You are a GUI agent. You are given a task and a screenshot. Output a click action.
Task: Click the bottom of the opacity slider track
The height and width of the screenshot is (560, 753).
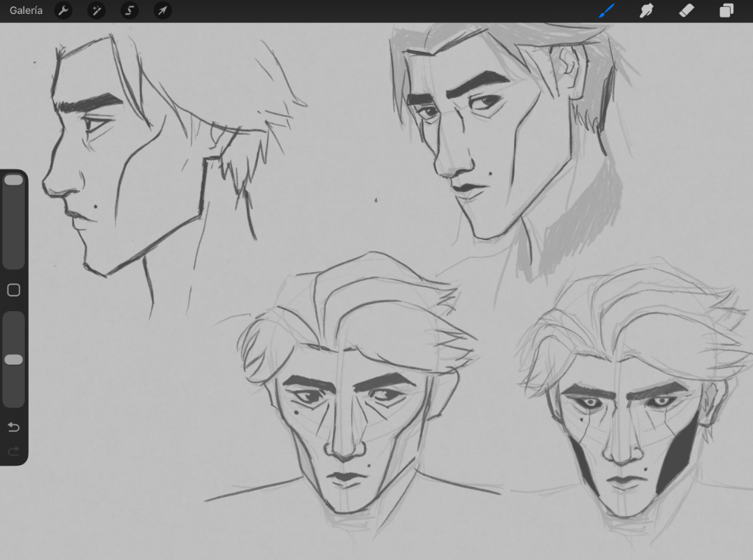(13, 401)
